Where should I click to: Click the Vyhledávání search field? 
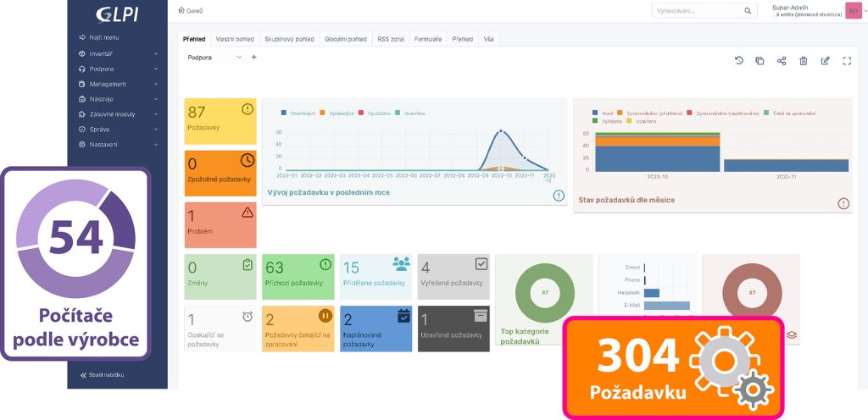click(x=697, y=11)
